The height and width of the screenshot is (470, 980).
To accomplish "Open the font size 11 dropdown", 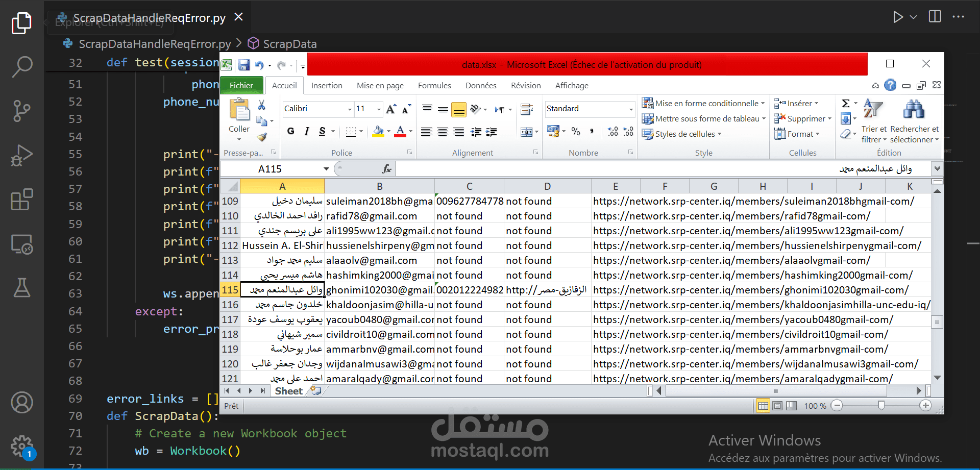I will 379,109.
